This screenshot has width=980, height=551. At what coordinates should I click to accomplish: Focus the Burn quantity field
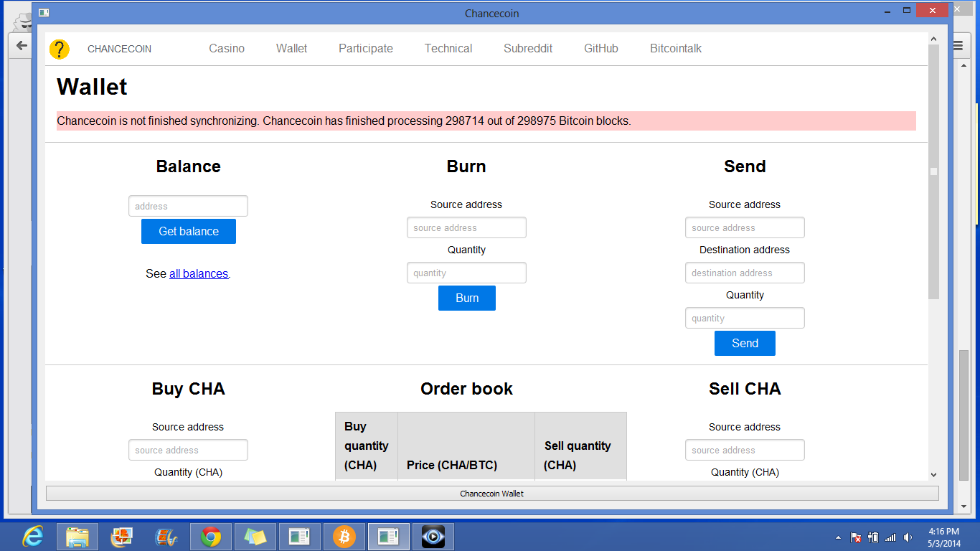pos(466,273)
